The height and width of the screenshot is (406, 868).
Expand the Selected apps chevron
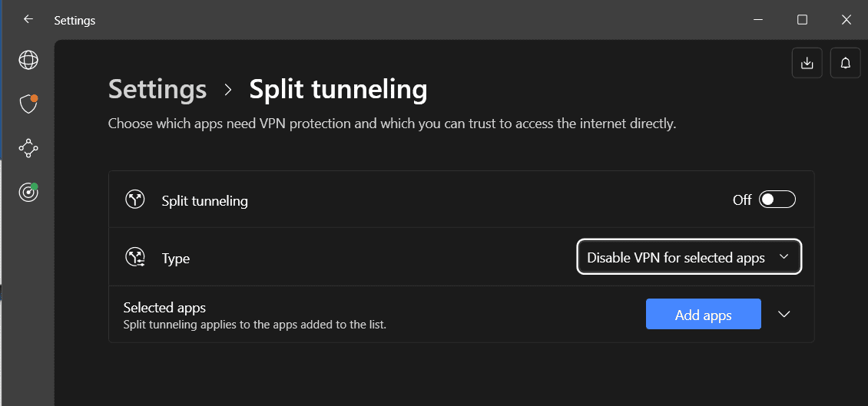(x=784, y=314)
